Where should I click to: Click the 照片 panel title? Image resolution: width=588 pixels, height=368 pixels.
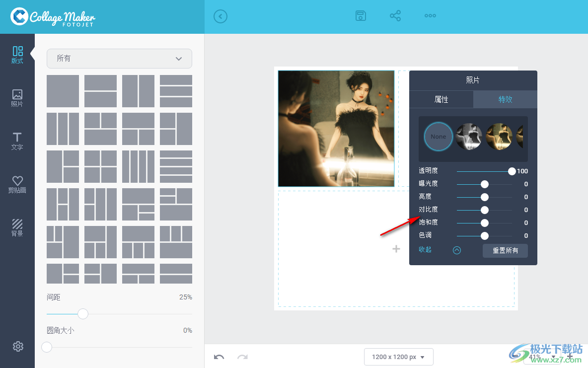(x=473, y=80)
